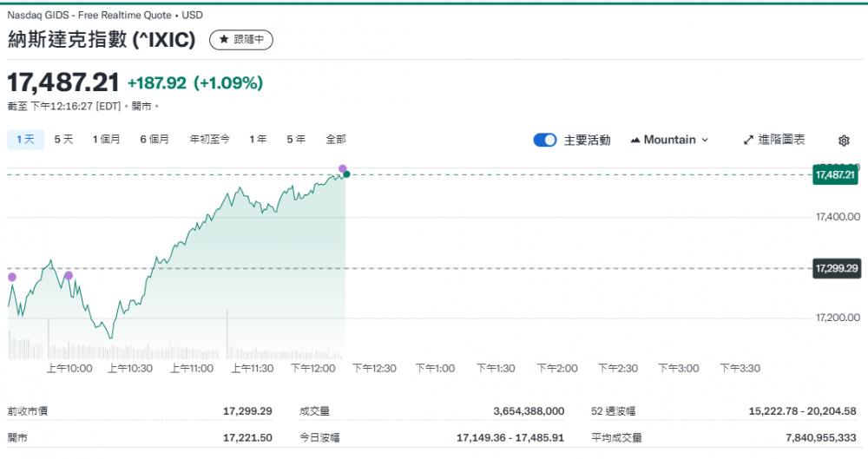Show the 全部 full history range
Viewport: 868px width, 459px height.
coord(336,139)
